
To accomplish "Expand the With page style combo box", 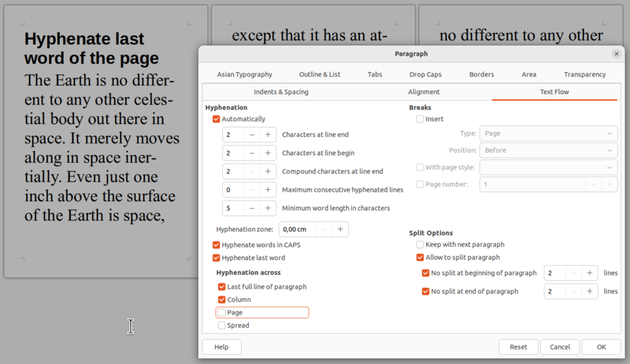I will (x=548, y=167).
